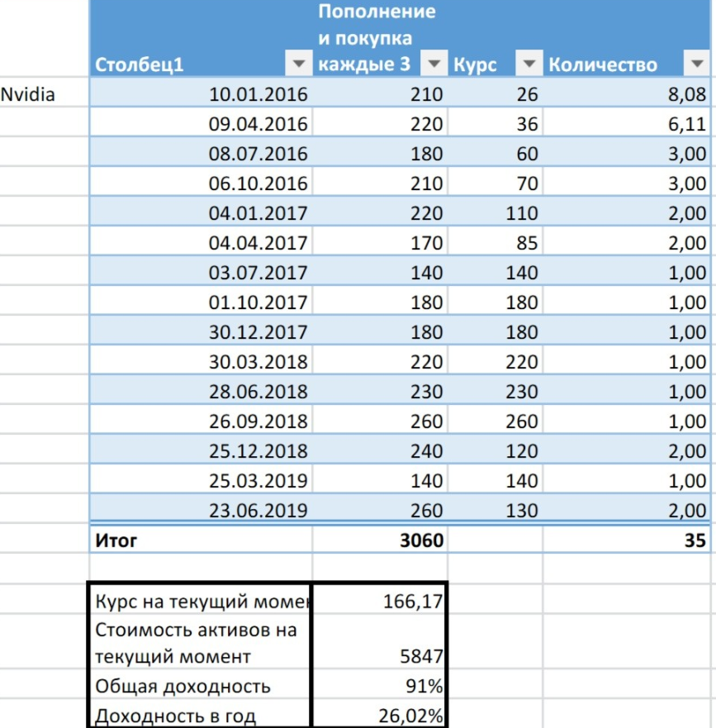Select the annual return value 26,02%
716x728 pixels.
tap(379, 714)
